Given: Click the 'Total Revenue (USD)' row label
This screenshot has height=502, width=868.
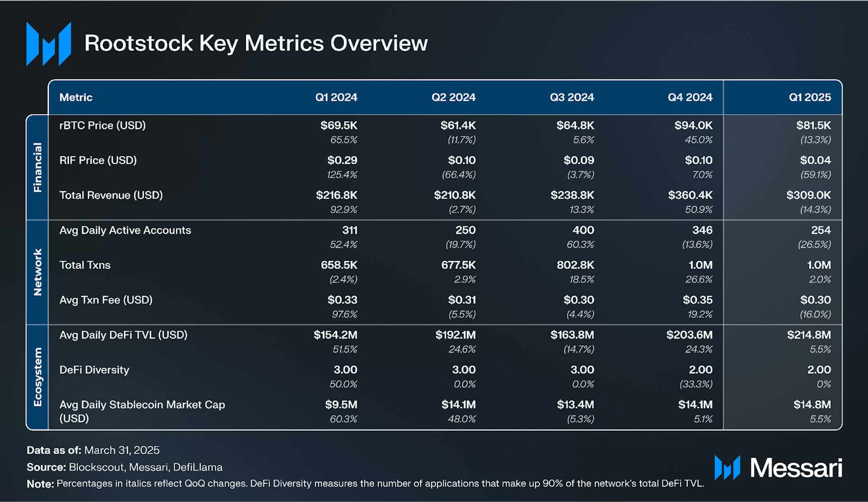Looking at the screenshot, I should pos(111,195).
